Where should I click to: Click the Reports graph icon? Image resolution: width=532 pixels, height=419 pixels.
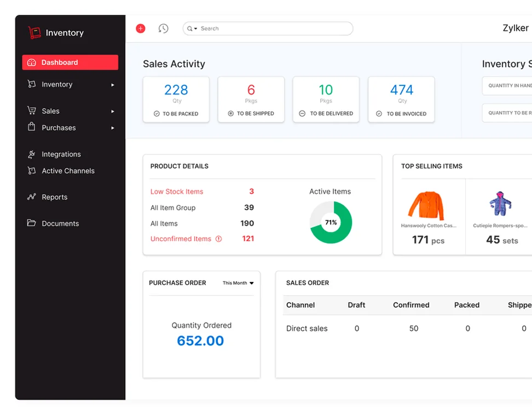click(32, 197)
